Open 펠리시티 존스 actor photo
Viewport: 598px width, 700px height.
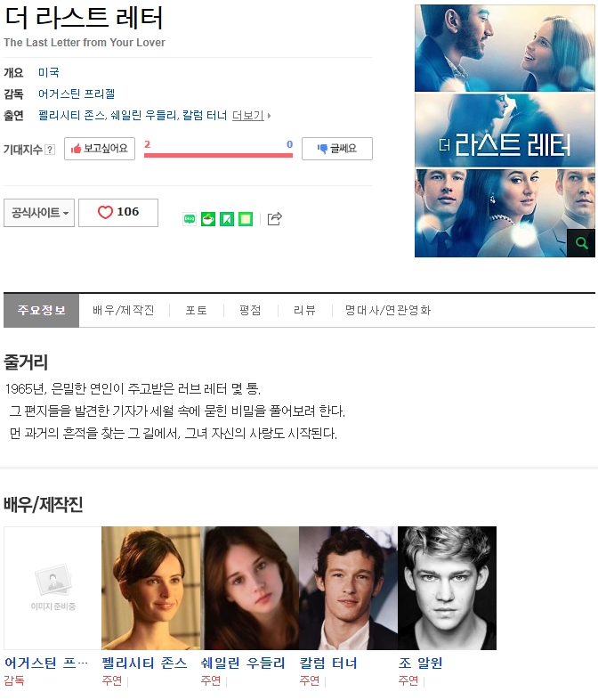pos(150,588)
